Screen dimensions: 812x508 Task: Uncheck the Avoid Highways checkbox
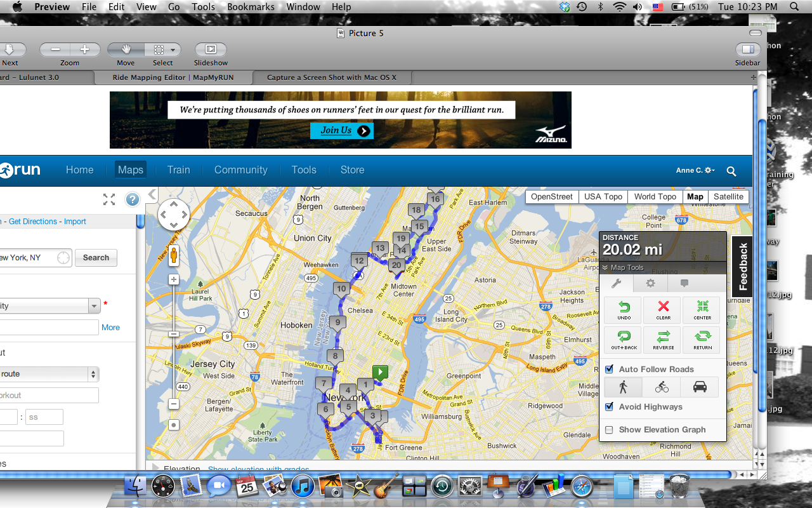pyautogui.click(x=610, y=406)
